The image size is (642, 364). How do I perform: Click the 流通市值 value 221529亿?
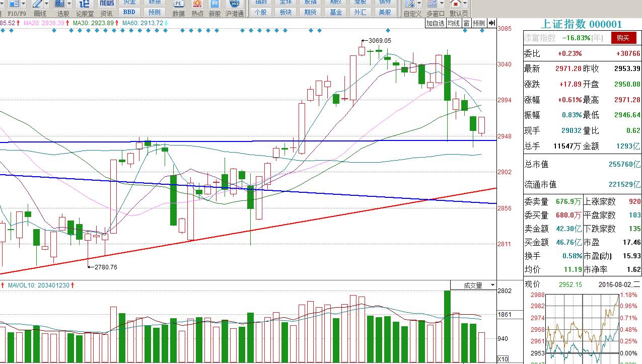624,185
